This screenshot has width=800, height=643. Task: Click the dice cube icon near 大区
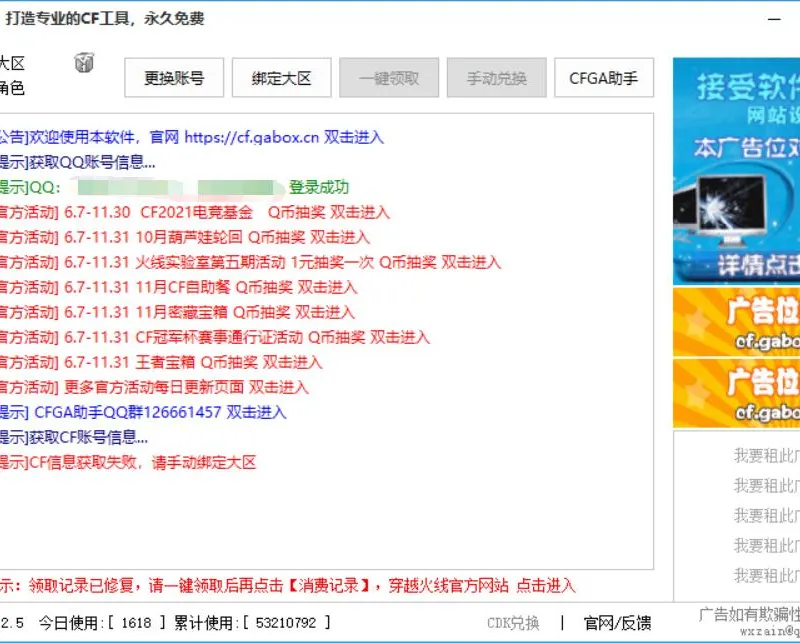point(84,63)
